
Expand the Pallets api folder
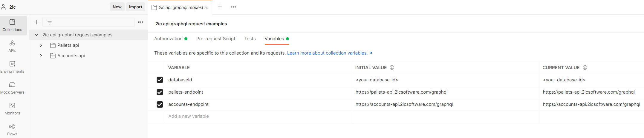(x=41, y=45)
